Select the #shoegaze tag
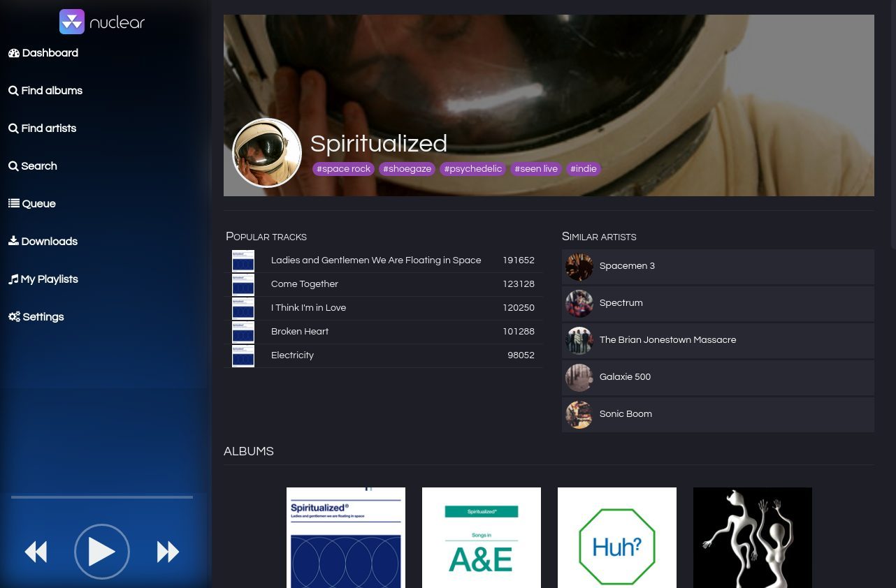Image resolution: width=896 pixels, height=588 pixels. pyautogui.click(x=407, y=169)
